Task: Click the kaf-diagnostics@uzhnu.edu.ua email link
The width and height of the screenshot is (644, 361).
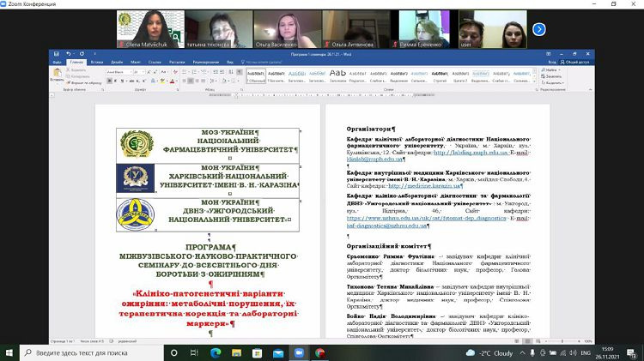Action: 387,226
